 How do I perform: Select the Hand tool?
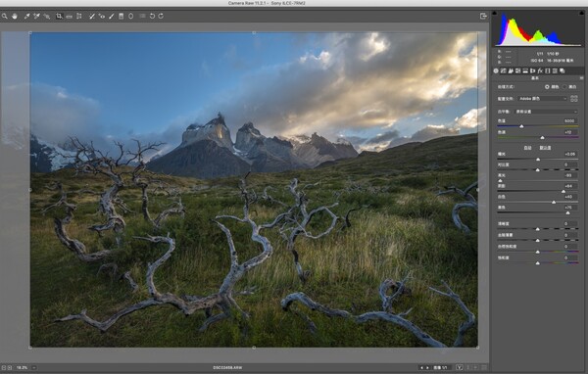(x=15, y=16)
